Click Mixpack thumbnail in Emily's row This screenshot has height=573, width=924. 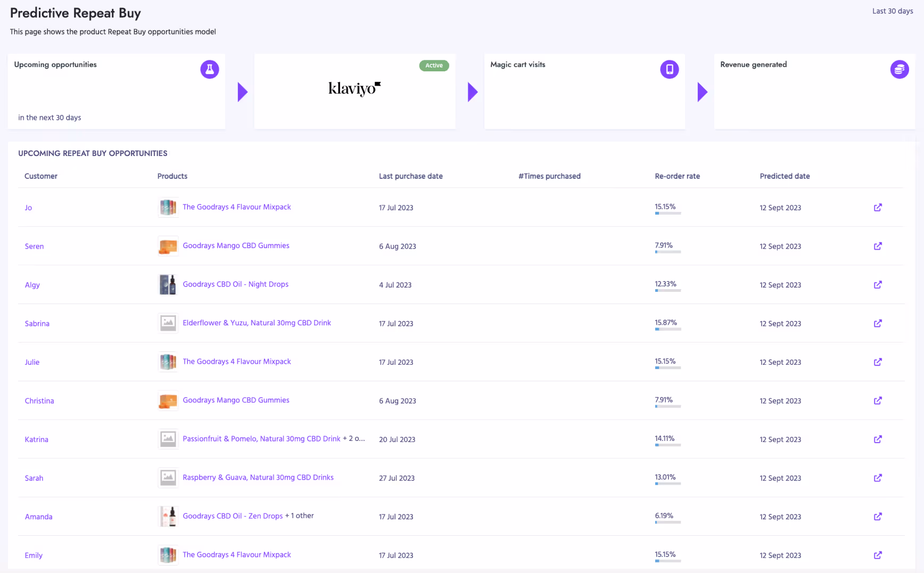click(168, 555)
